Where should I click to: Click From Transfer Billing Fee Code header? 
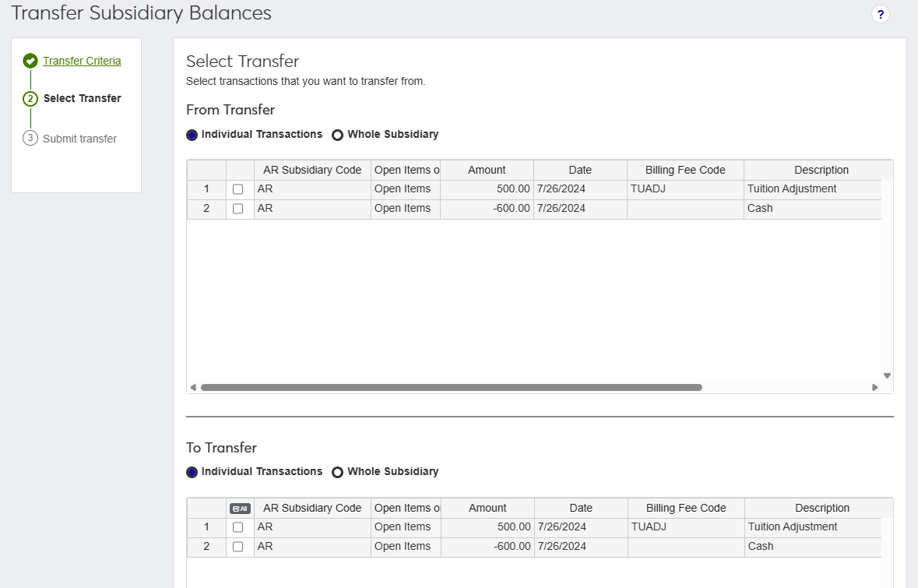(685, 170)
